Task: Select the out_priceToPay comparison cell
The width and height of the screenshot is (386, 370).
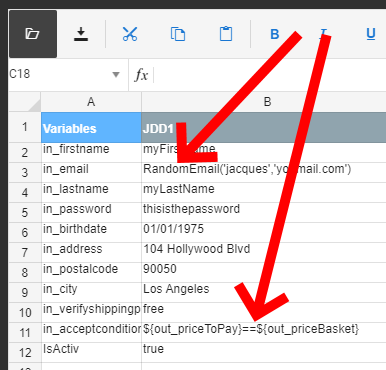Action: pos(264,333)
